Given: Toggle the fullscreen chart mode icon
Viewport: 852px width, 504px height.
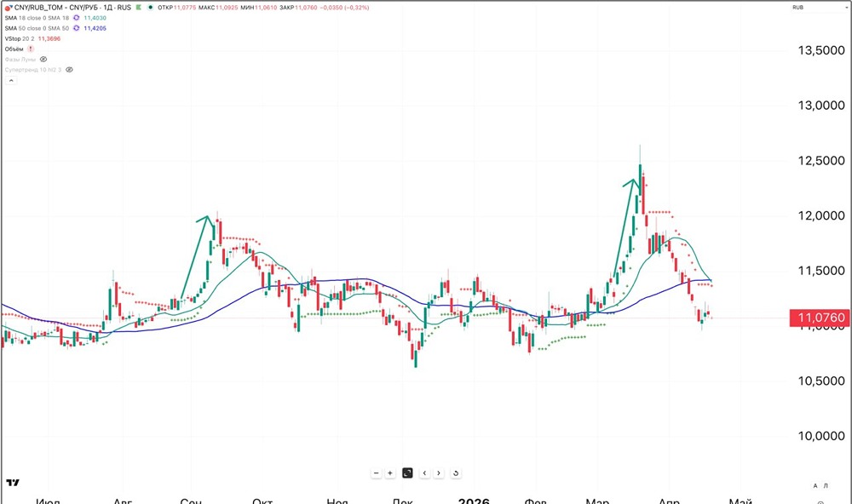Looking at the screenshot, I should (x=407, y=473).
